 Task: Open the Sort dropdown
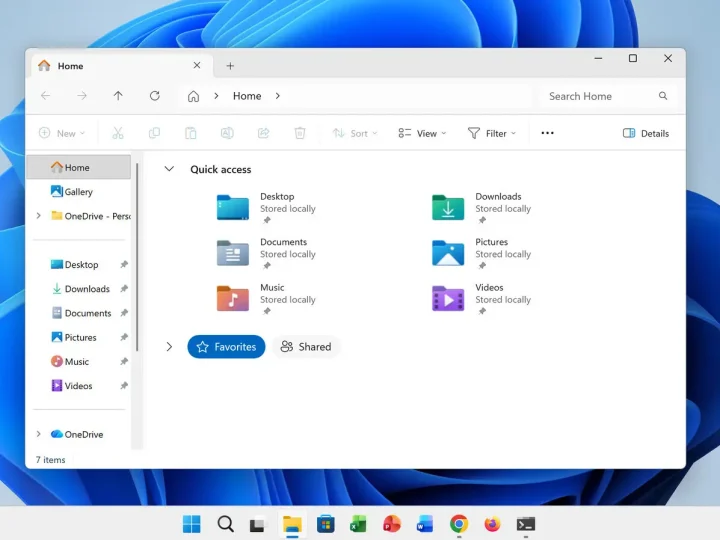click(355, 133)
